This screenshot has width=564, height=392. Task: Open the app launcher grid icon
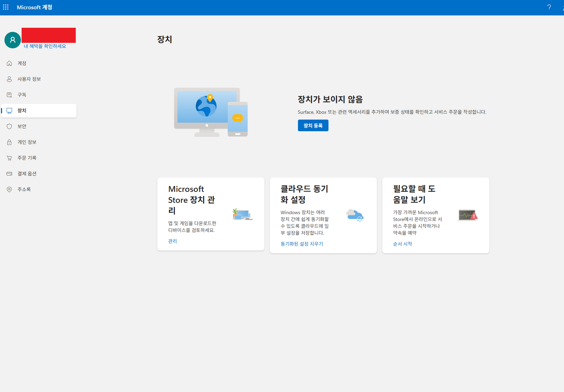[x=6, y=7]
